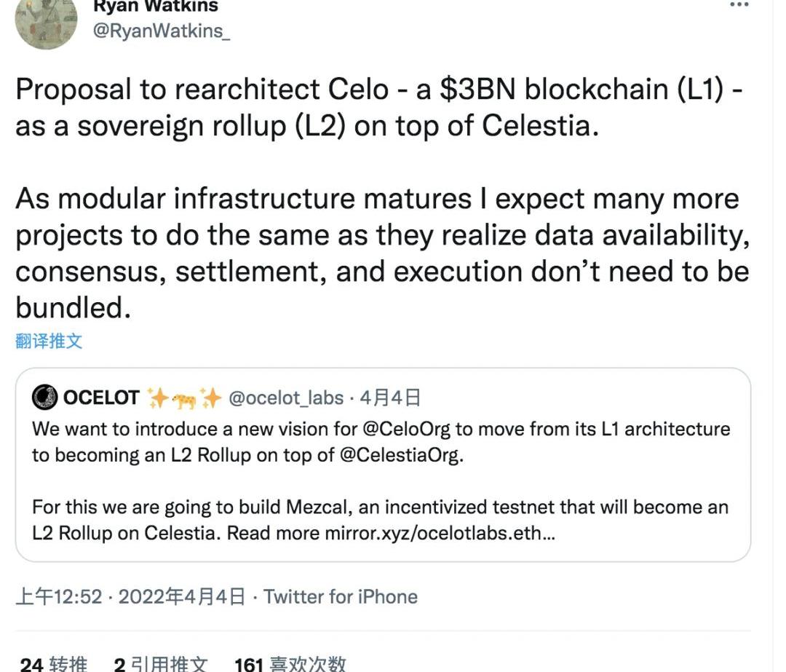Image resolution: width=786 pixels, height=672 pixels.
Task: Click the 上午12:52 tweet timestamp
Action: (x=59, y=597)
